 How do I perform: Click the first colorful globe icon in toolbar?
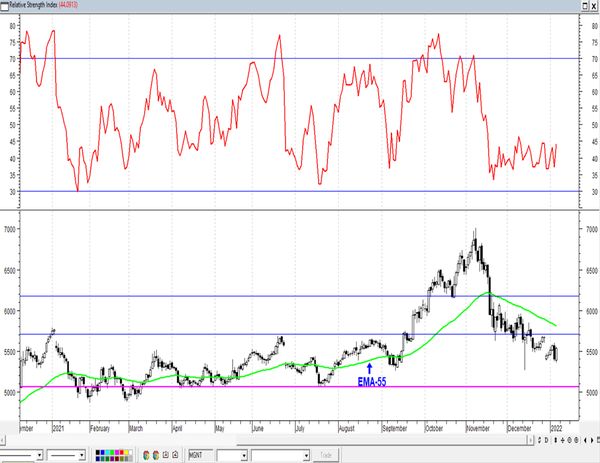[x=146, y=455]
